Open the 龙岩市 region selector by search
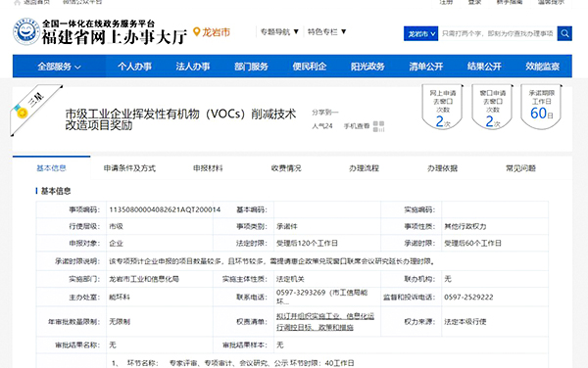This screenshot has width=588, height=368. (420, 33)
